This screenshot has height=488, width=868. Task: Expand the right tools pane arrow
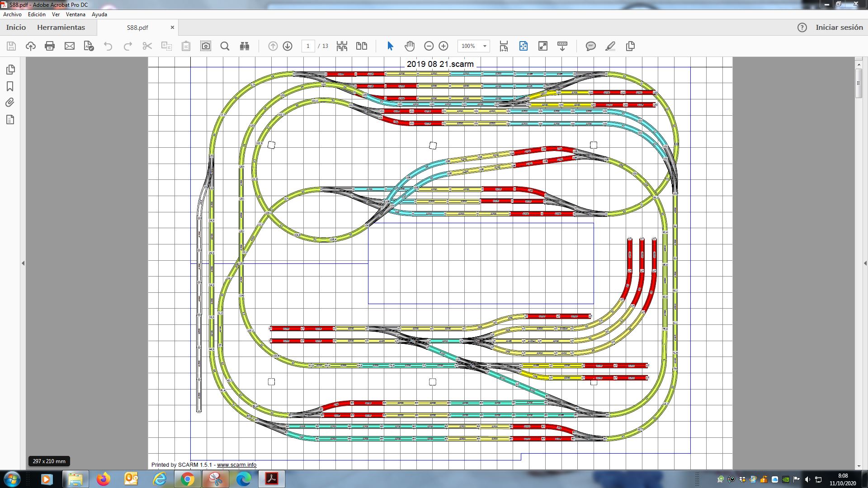(865, 263)
